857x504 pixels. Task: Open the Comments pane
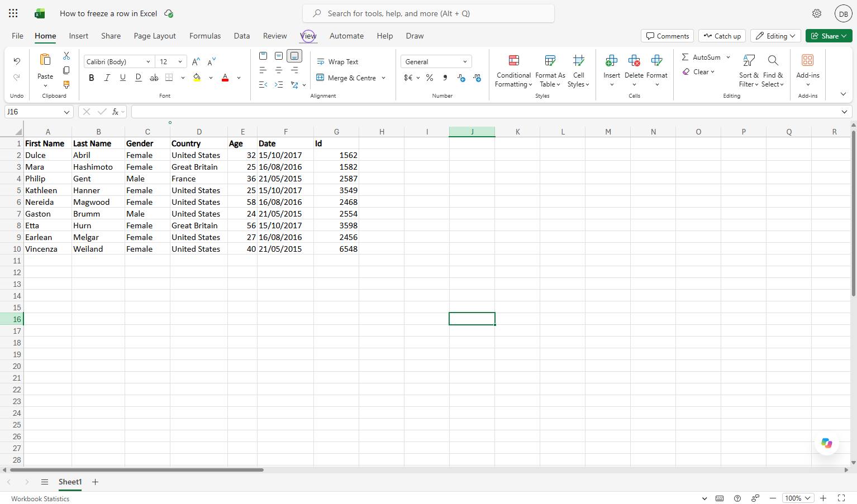(667, 36)
